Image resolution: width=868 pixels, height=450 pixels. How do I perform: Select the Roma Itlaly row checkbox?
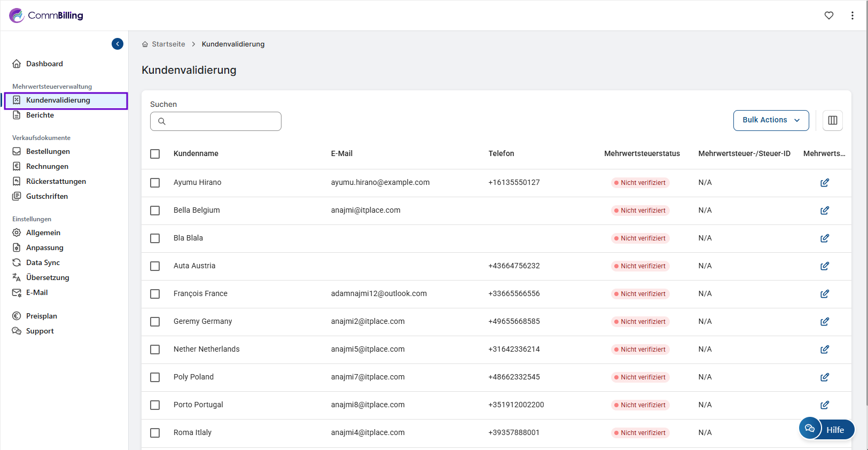[x=155, y=433]
